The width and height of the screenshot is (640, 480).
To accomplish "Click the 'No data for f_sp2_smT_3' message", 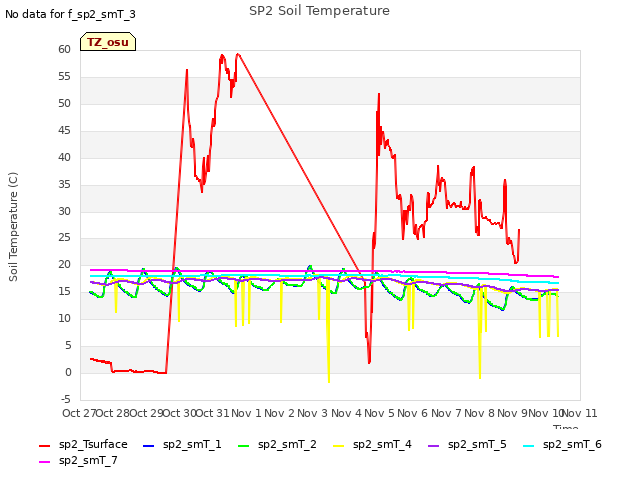I will click(70, 15).
